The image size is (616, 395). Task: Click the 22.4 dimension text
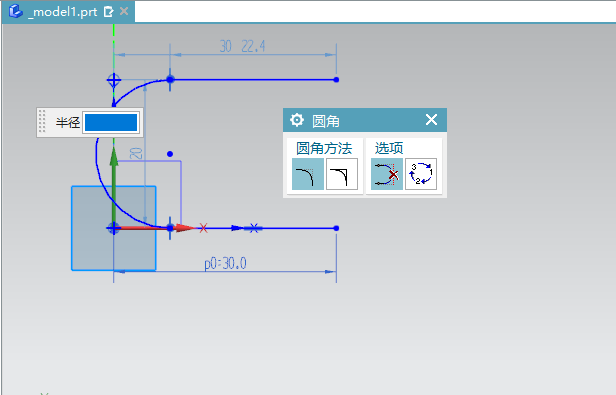[x=253, y=46]
